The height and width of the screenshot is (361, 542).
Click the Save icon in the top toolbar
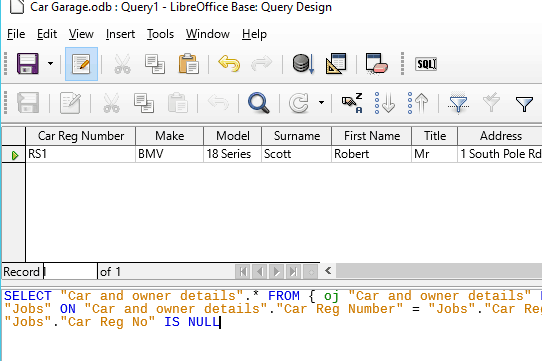(x=28, y=64)
